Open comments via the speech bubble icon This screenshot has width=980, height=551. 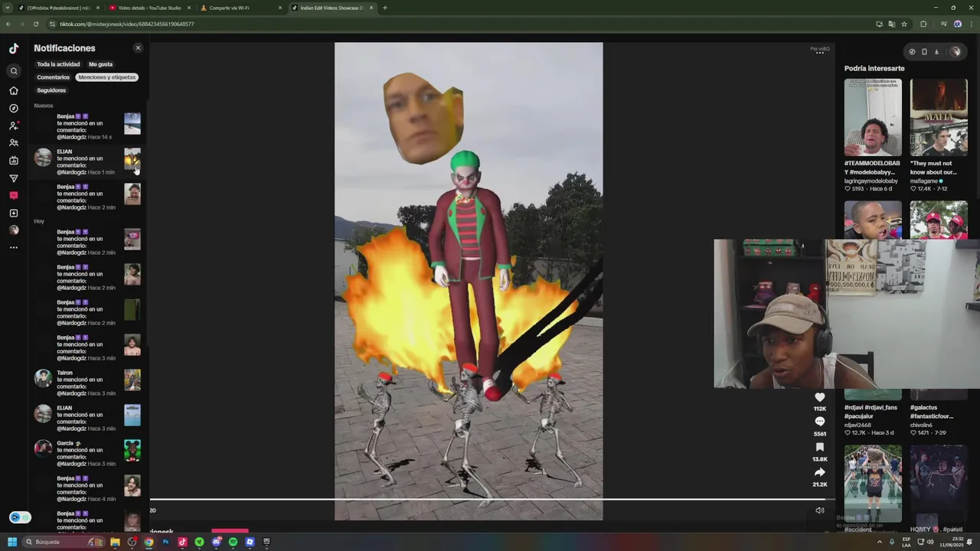(820, 422)
